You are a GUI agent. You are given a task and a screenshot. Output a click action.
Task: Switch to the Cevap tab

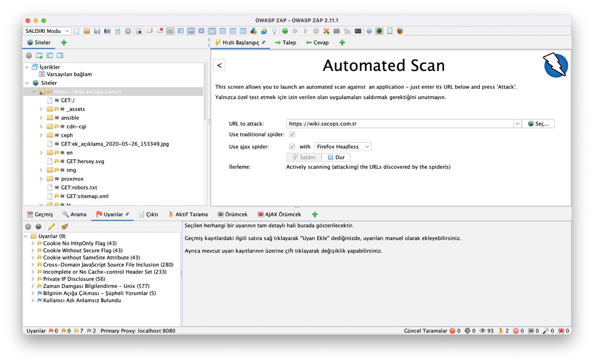(317, 43)
